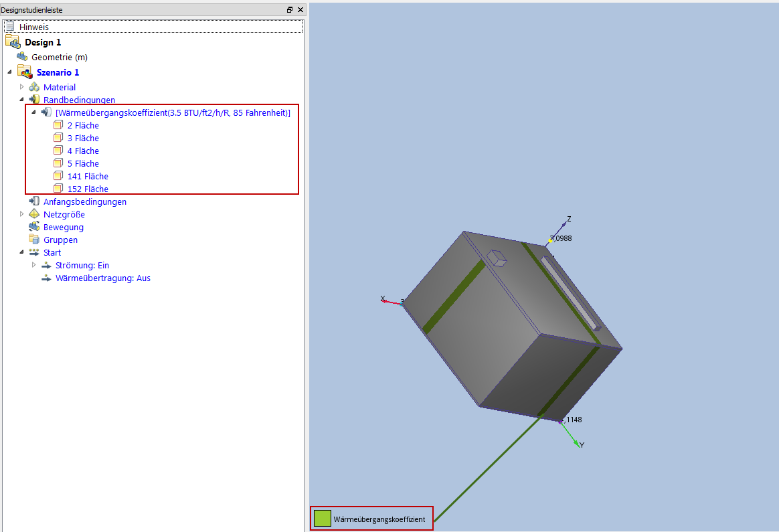Viewport: 779px width, 532px height.
Task: Click the small rectangular boss on the 3D box model
Action: coord(497,258)
